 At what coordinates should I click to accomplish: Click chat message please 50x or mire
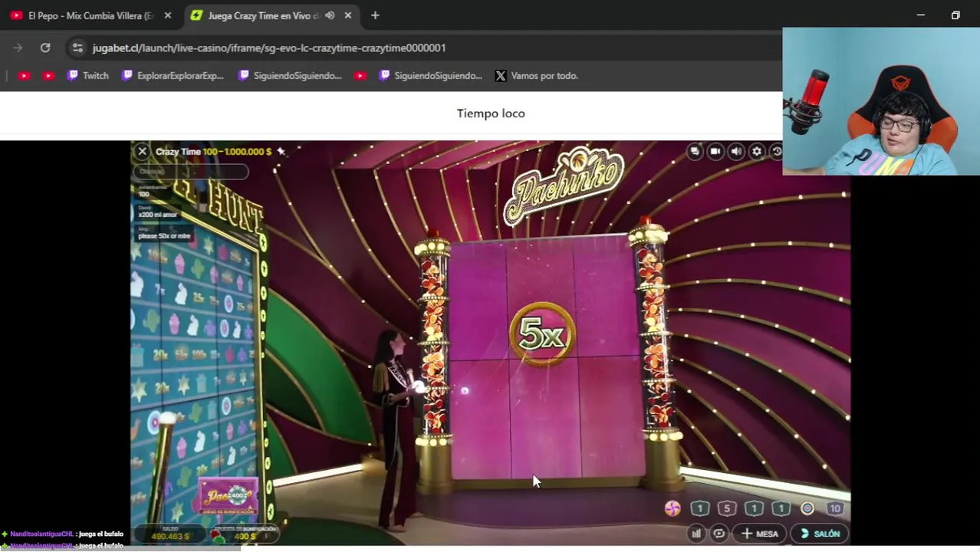164,236
